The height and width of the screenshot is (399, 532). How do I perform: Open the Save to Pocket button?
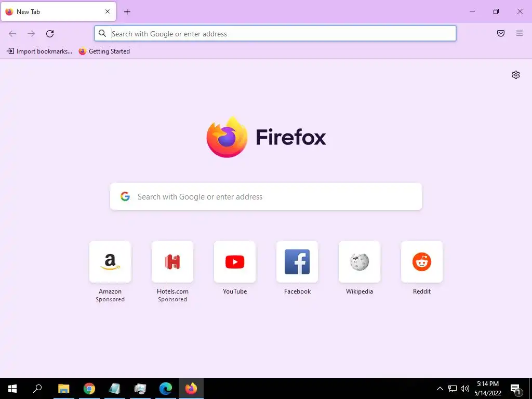coord(501,33)
